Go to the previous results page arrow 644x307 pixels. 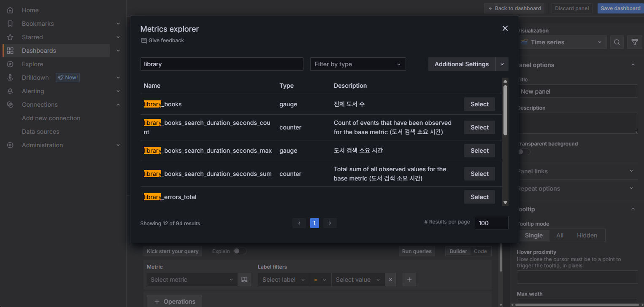[299, 223]
